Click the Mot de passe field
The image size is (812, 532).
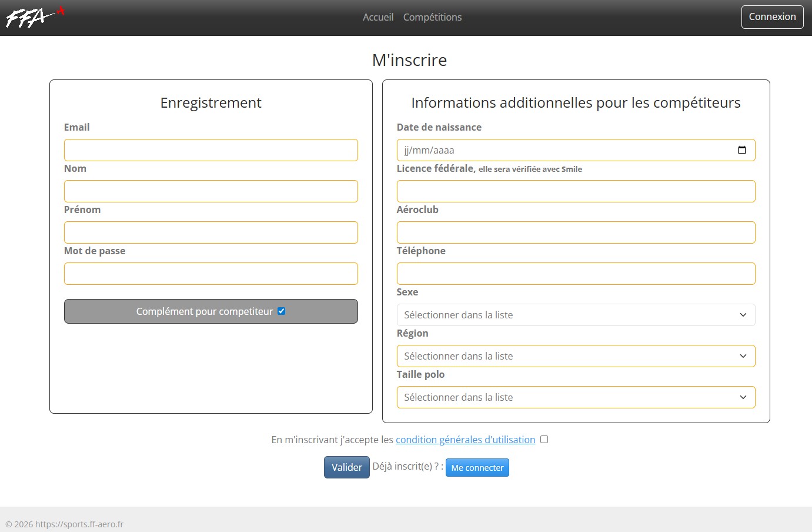[x=210, y=274]
